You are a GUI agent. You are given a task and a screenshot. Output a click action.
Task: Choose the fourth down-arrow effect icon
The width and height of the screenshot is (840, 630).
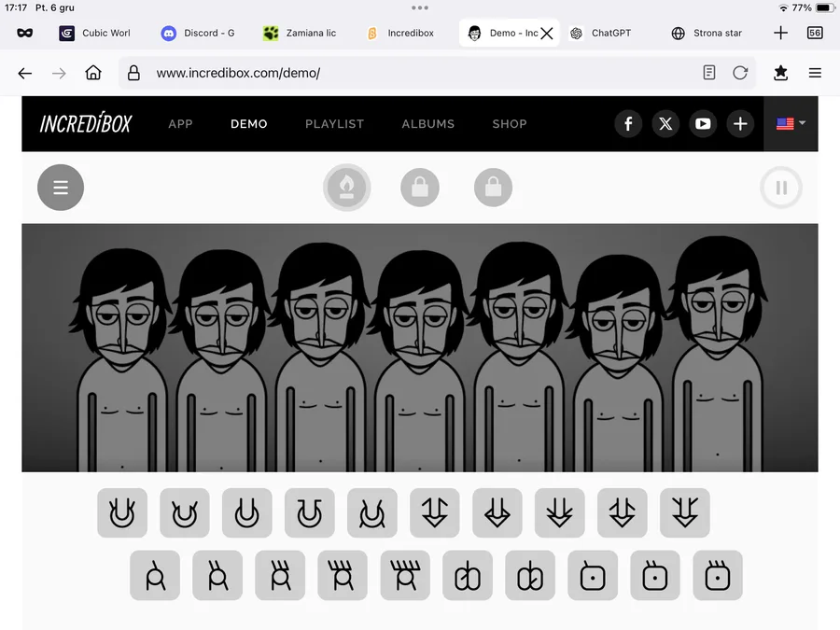point(622,512)
